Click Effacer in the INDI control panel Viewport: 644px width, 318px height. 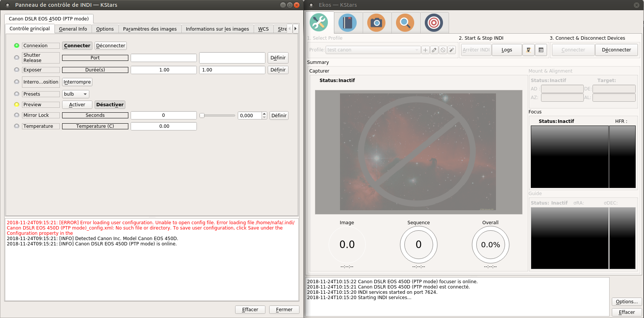click(x=250, y=310)
